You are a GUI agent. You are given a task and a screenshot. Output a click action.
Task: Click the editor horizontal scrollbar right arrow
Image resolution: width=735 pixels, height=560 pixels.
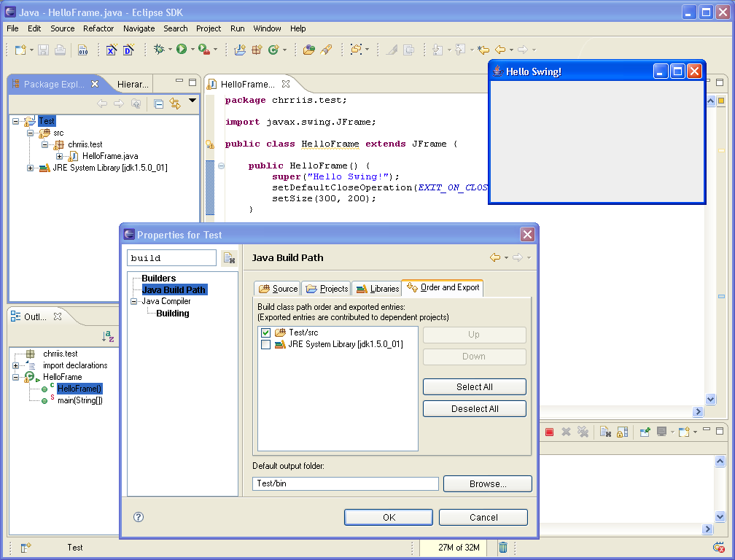pos(698,411)
